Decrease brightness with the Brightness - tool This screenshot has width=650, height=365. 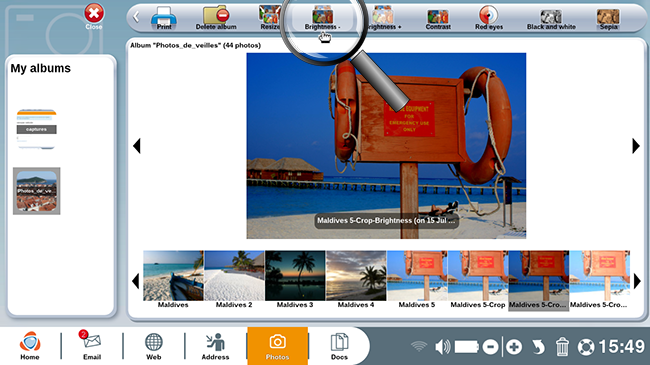[x=323, y=18]
